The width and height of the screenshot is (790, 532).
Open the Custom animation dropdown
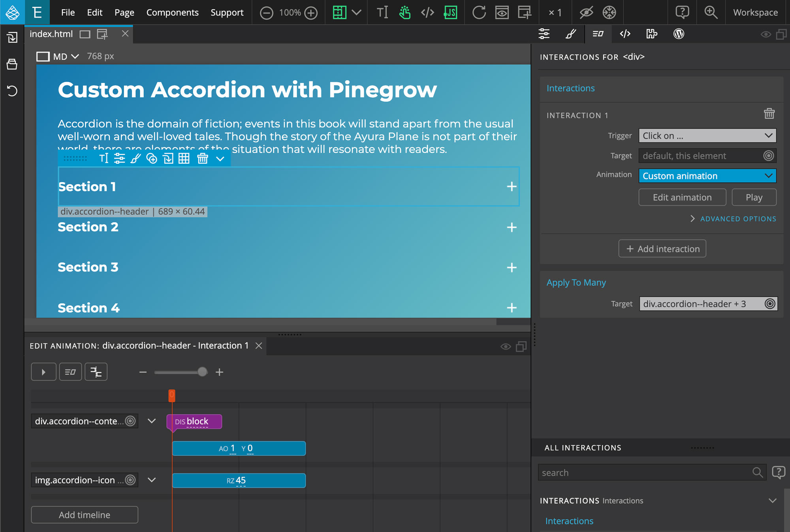707,176
